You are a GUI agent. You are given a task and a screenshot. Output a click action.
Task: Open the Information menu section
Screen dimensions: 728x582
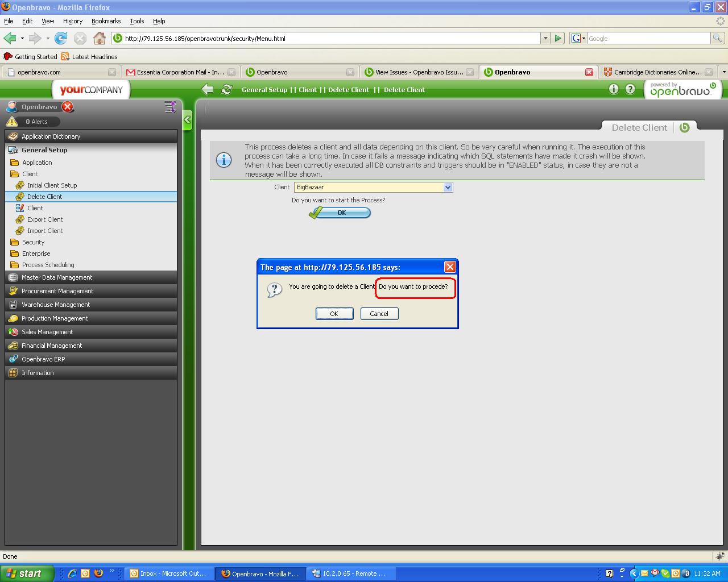91,373
